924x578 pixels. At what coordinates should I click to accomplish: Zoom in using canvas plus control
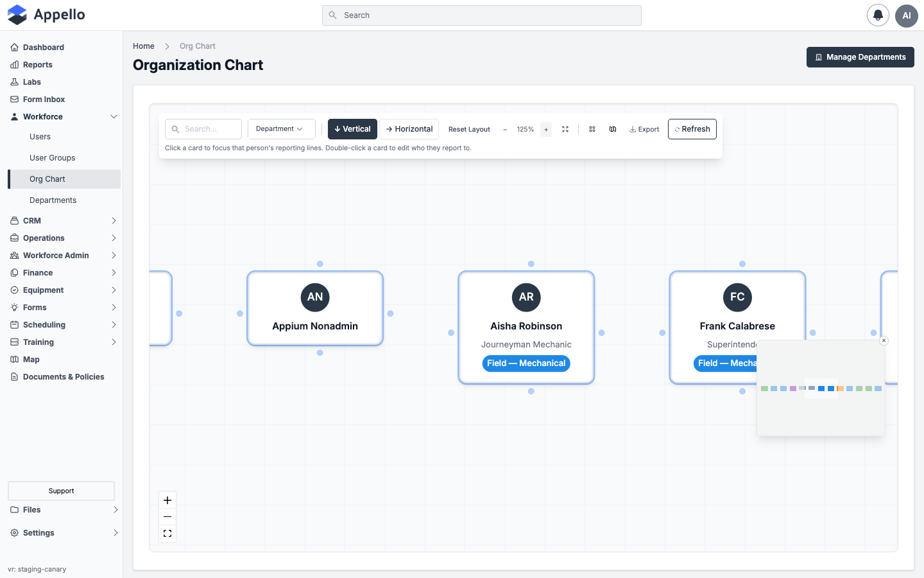click(167, 500)
